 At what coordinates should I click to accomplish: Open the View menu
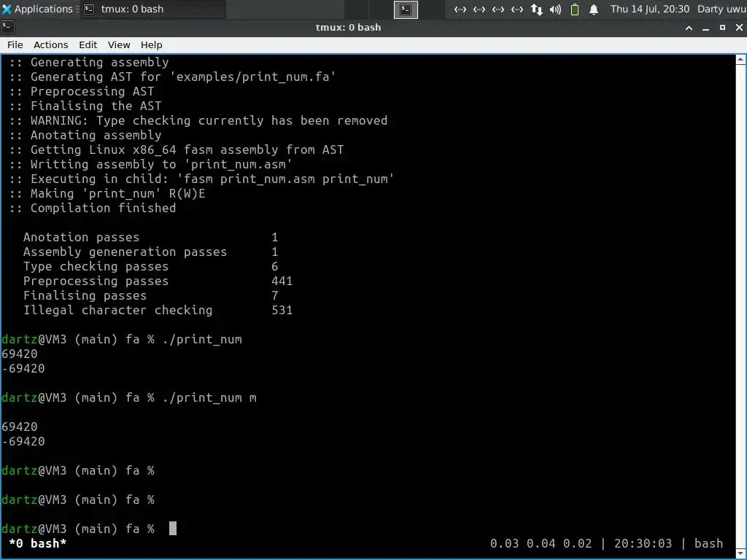coord(119,44)
